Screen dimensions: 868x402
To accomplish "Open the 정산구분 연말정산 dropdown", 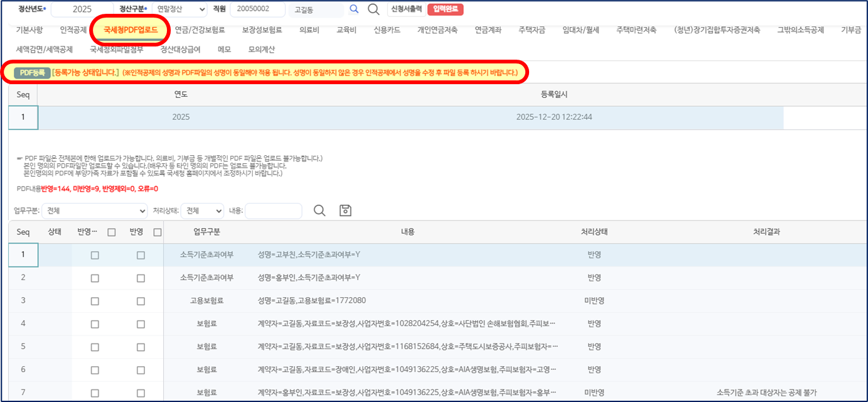I will [x=178, y=9].
